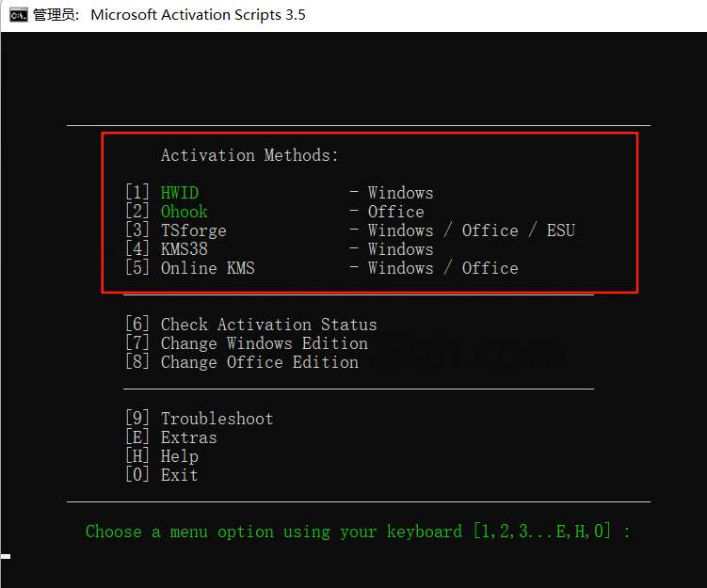Click the '- Office' label beside Ohook

coord(387,212)
